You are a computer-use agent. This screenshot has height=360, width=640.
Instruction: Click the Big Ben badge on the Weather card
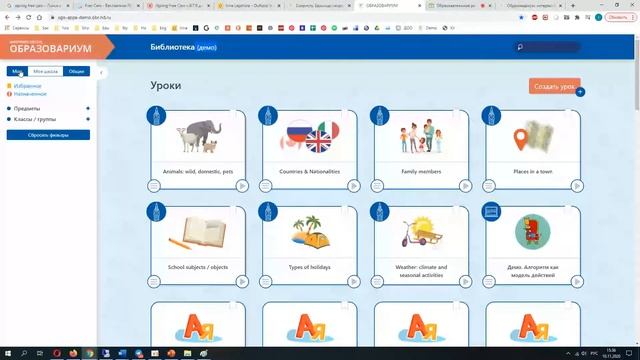pos(380,211)
